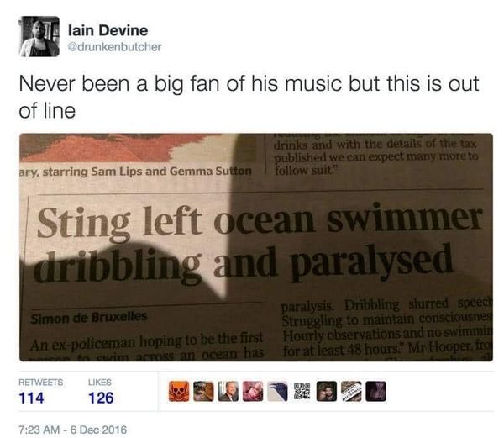Open the newspaper photo attachment
504x438 pixels.
[x=256, y=247]
